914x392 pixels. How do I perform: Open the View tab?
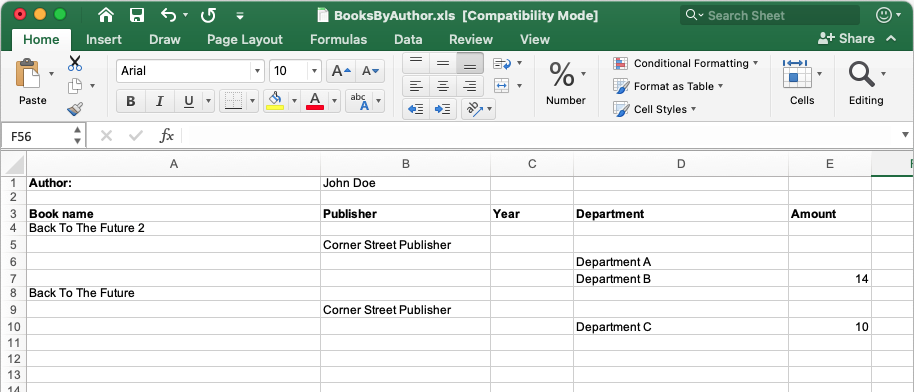[535, 40]
